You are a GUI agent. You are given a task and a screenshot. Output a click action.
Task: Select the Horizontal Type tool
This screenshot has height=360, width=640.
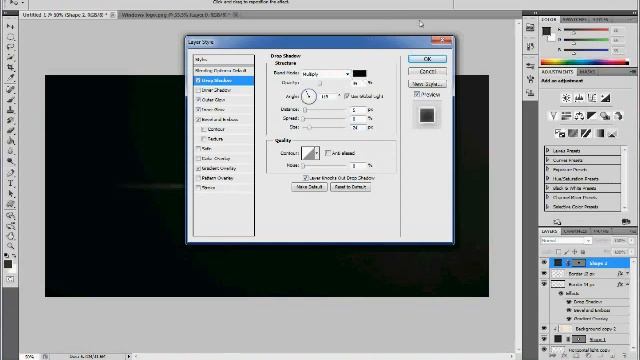[11, 183]
